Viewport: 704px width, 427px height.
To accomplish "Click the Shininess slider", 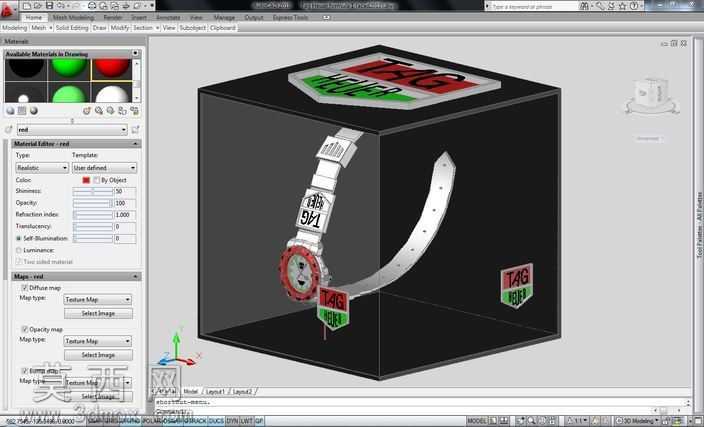I will (92, 192).
